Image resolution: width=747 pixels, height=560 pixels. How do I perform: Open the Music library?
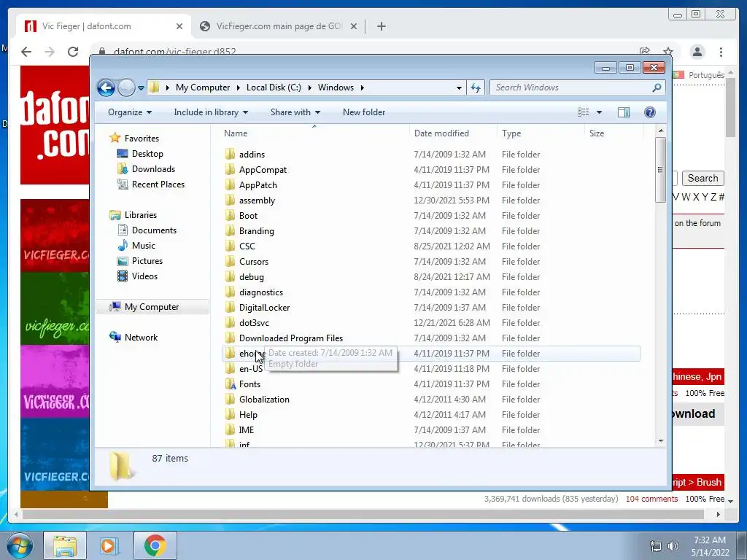(x=143, y=246)
